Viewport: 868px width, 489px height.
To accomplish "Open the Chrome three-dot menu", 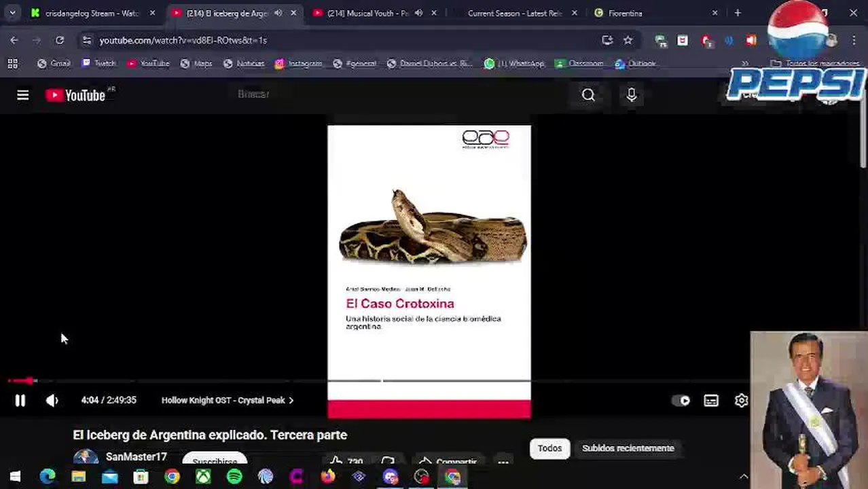I will (854, 41).
